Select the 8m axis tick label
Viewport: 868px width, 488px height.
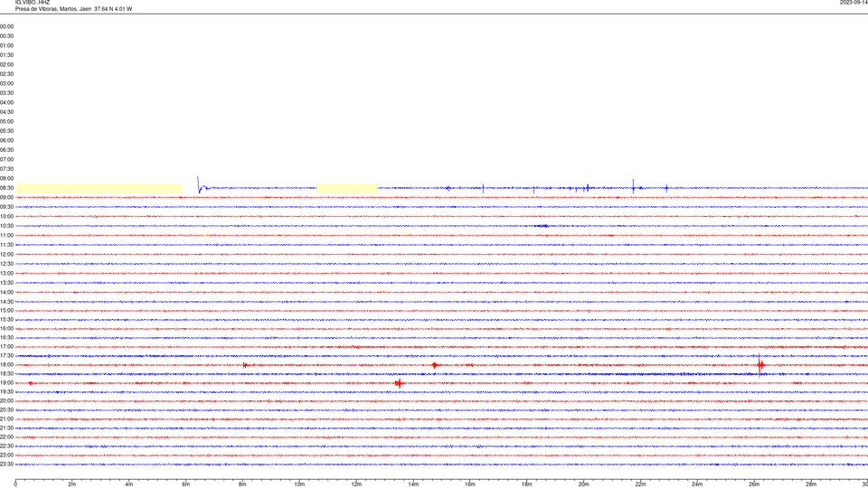242,484
